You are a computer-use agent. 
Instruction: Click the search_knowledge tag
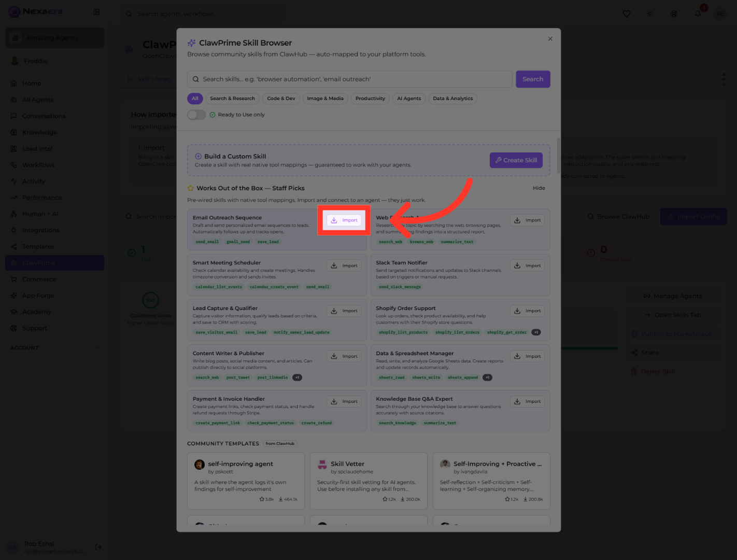397,423
